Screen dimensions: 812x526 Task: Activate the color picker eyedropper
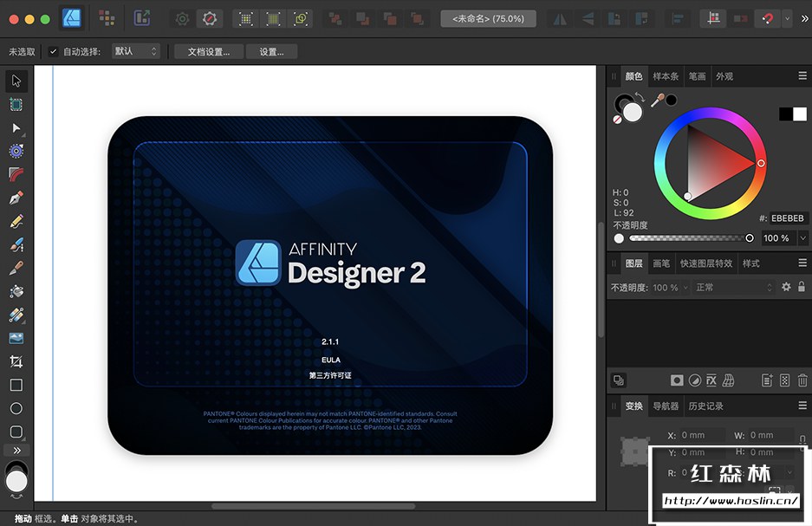(x=658, y=100)
